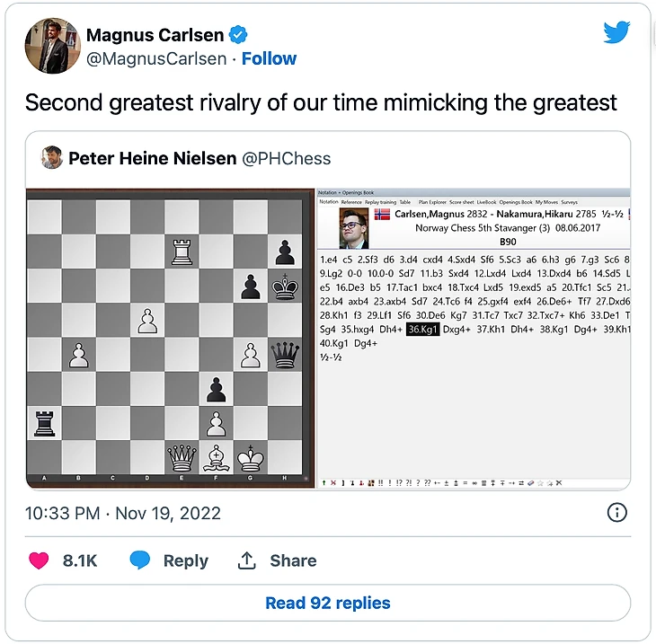Follow the @MagnusCarlsen account
Viewport: 656px width, 644px height.
coord(269,58)
